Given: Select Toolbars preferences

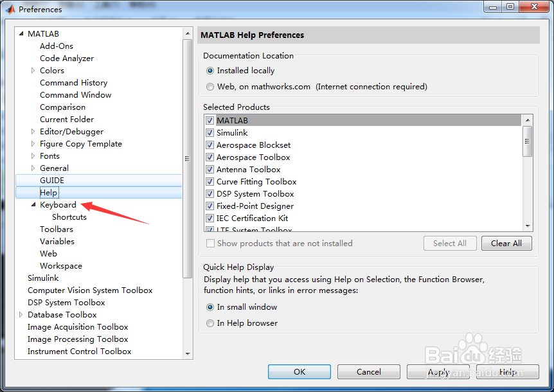Looking at the screenshot, I should pyautogui.click(x=57, y=229).
